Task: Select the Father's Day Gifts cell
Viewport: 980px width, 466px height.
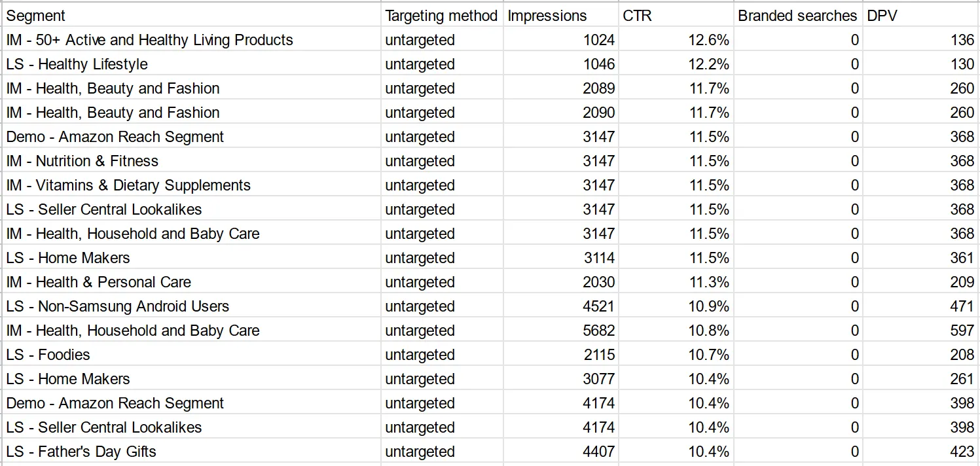Action: click(191, 452)
